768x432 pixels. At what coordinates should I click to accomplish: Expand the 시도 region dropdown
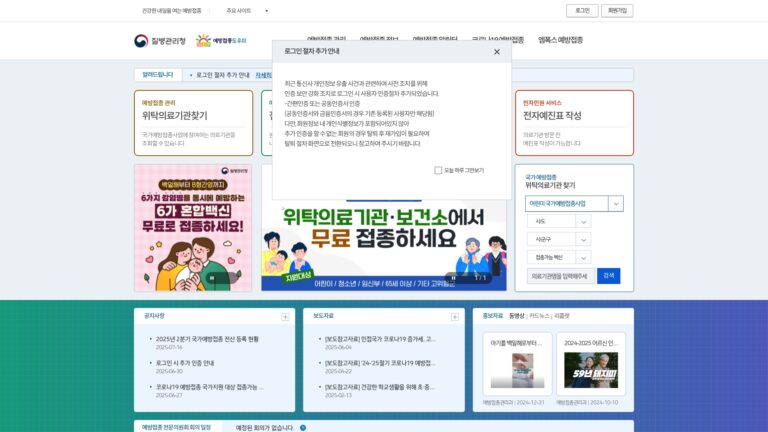[559, 221]
